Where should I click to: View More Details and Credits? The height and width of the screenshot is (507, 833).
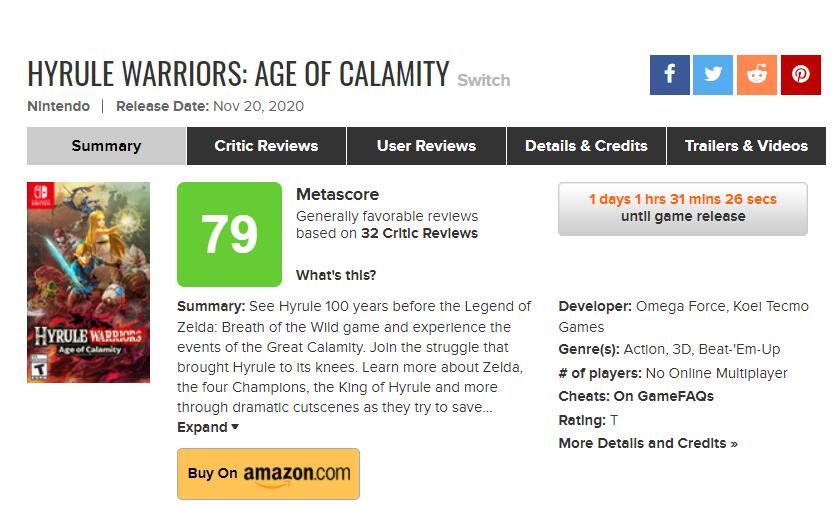(x=648, y=443)
